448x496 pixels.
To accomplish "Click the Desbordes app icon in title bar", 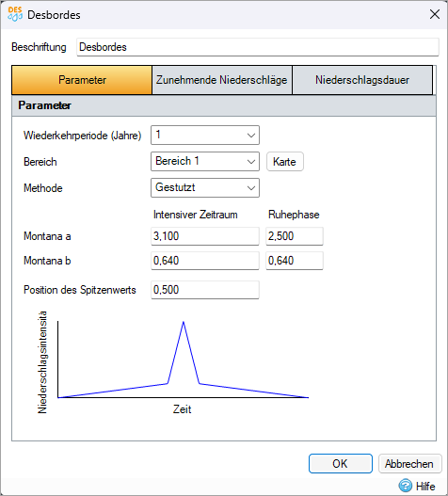I will click(x=15, y=14).
